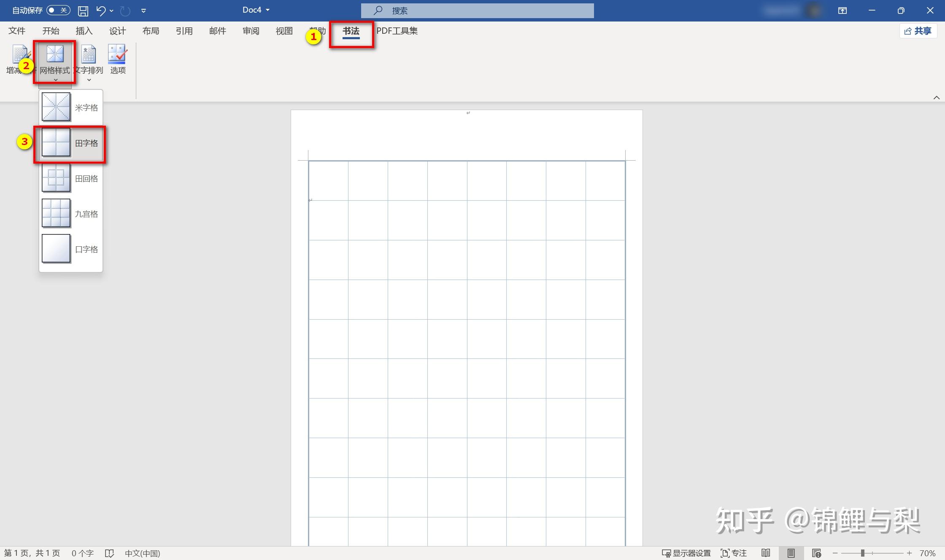Viewport: 945px width, 560px height.
Task: Switch to the 审阅 tab
Action: click(251, 31)
